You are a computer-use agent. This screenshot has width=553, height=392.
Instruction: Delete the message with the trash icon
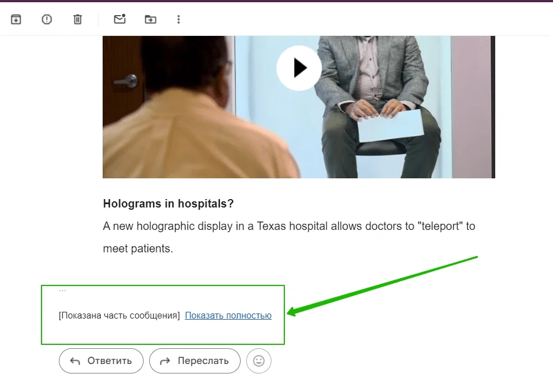tap(77, 20)
